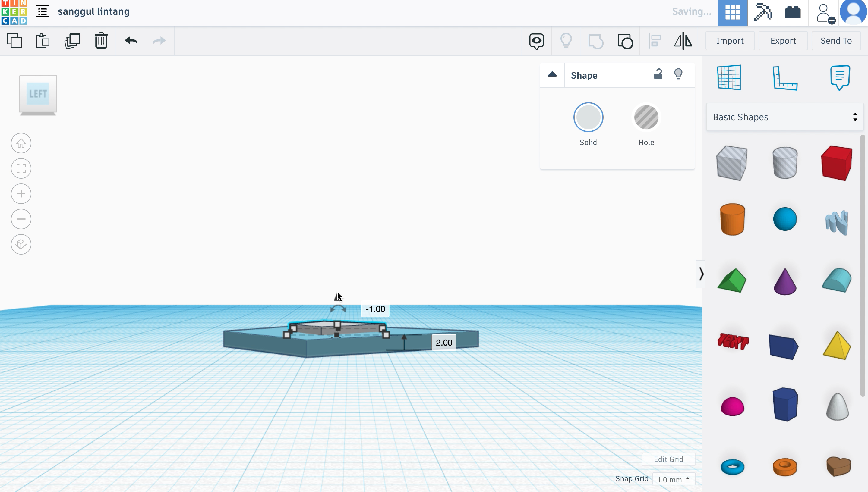This screenshot has width=868, height=492.
Task: Hide selected shape with lightbulb icon
Action: (x=678, y=74)
